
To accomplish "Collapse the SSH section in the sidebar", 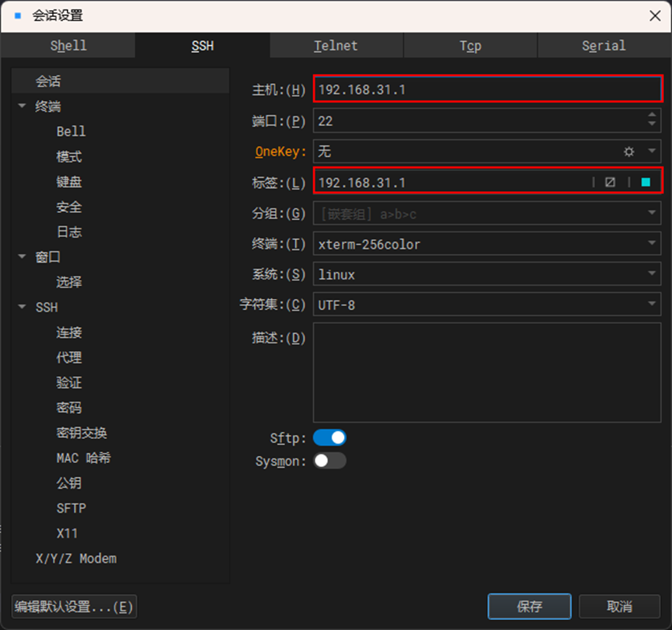I will [22, 307].
